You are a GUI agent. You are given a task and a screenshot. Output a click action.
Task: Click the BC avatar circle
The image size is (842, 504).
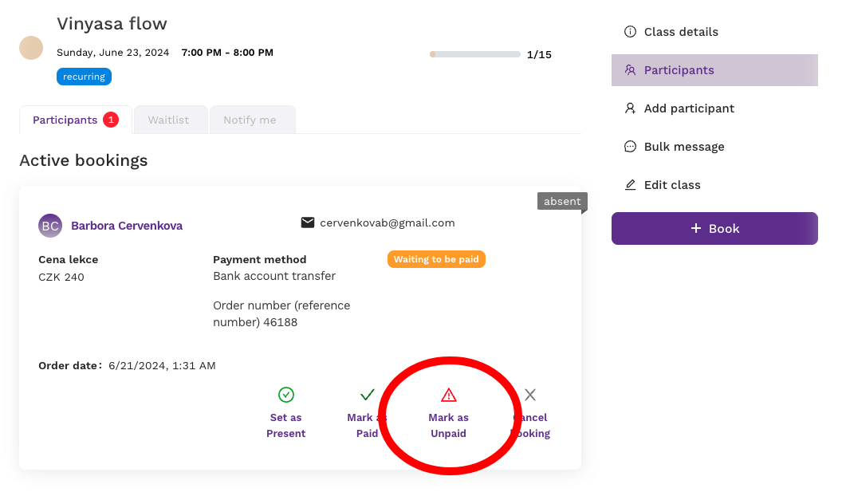click(50, 226)
